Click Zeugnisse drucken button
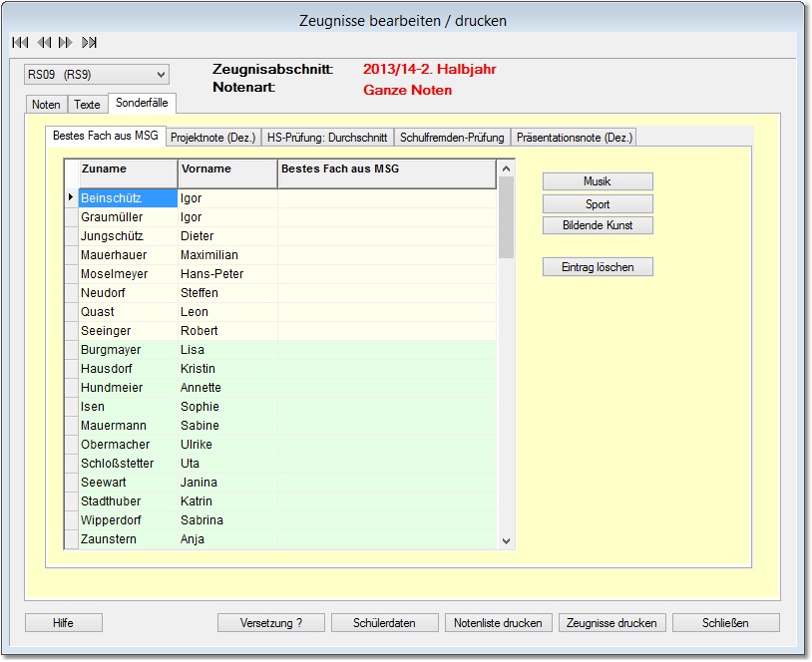The height and width of the screenshot is (662, 812). pos(611,623)
